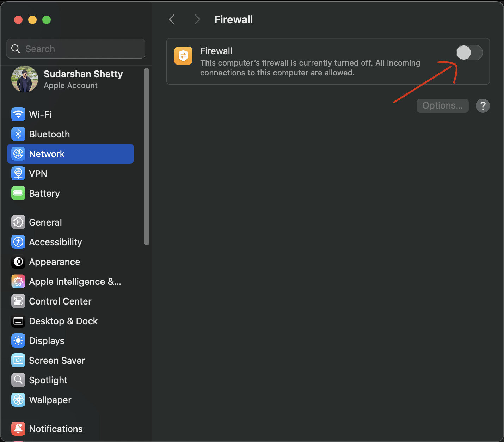Select Network in the sidebar
Image resolution: width=504 pixels, height=442 pixels.
click(47, 154)
